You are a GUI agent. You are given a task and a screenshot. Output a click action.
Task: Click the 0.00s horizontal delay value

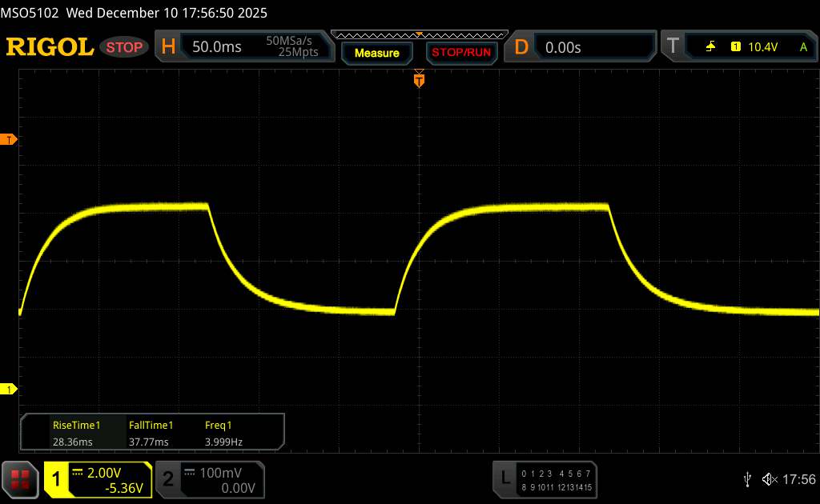[563, 47]
